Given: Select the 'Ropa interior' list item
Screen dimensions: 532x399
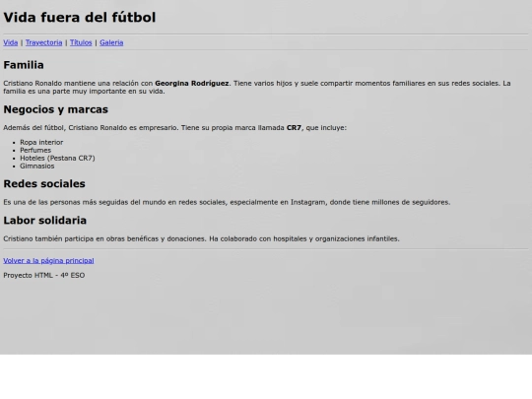Looking at the screenshot, I should tap(41, 143).
